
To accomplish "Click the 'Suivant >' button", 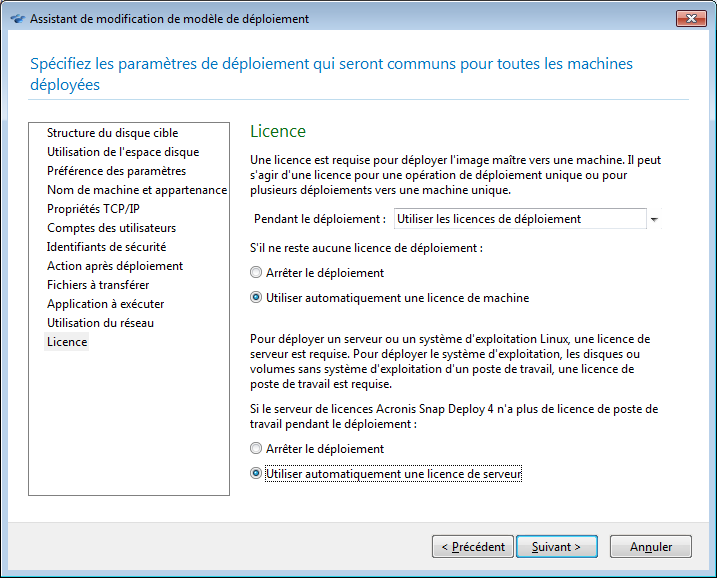I will coord(557,547).
